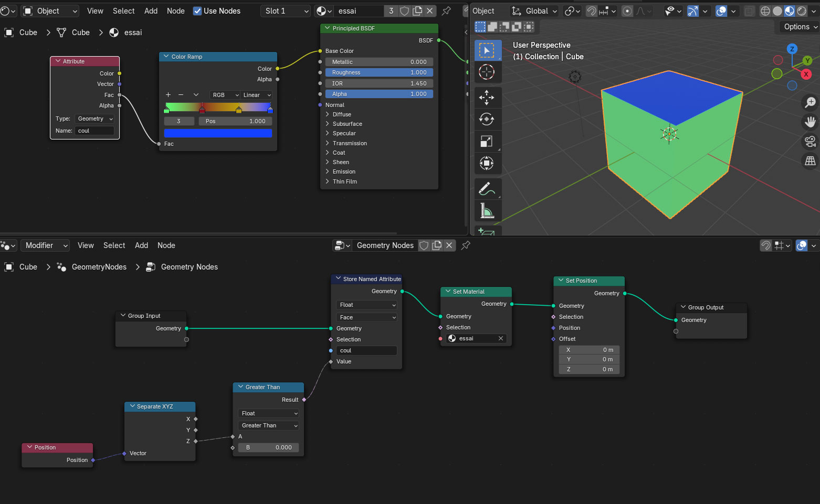Activate the 3D Cursor tool
The height and width of the screenshot is (504, 820).
pos(487,72)
